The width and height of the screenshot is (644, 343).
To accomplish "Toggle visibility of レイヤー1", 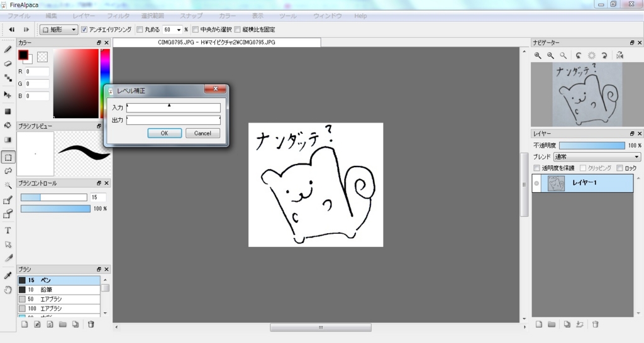I will (536, 183).
